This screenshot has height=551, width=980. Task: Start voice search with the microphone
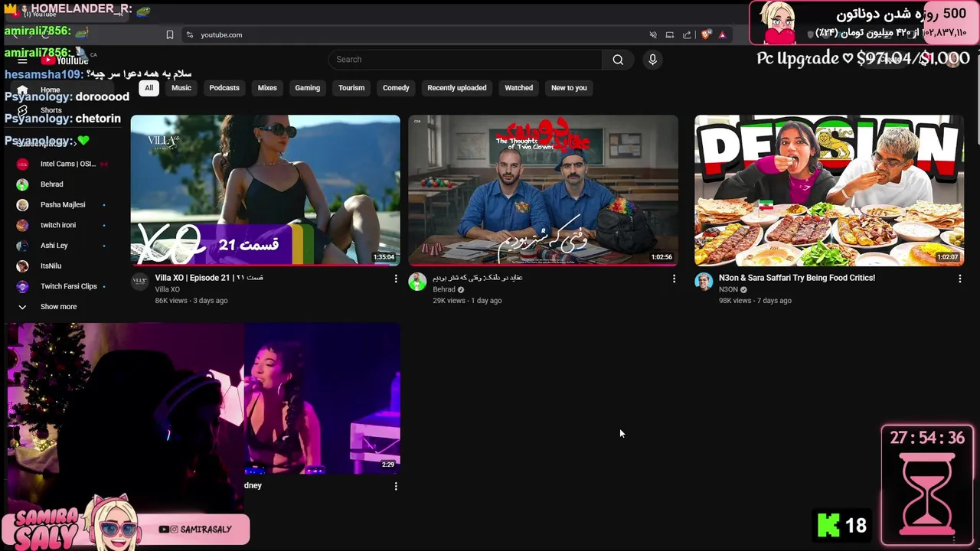pyautogui.click(x=652, y=60)
